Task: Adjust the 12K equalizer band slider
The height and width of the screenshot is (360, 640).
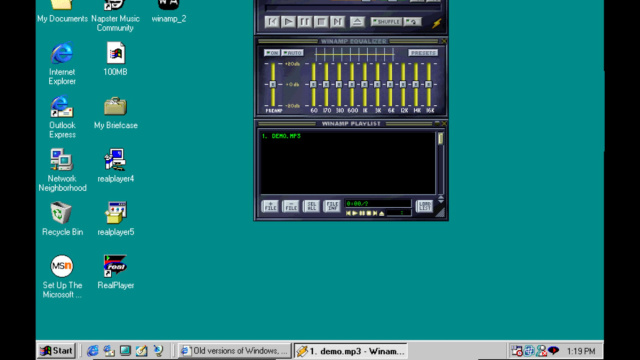Action: [x=403, y=84]
